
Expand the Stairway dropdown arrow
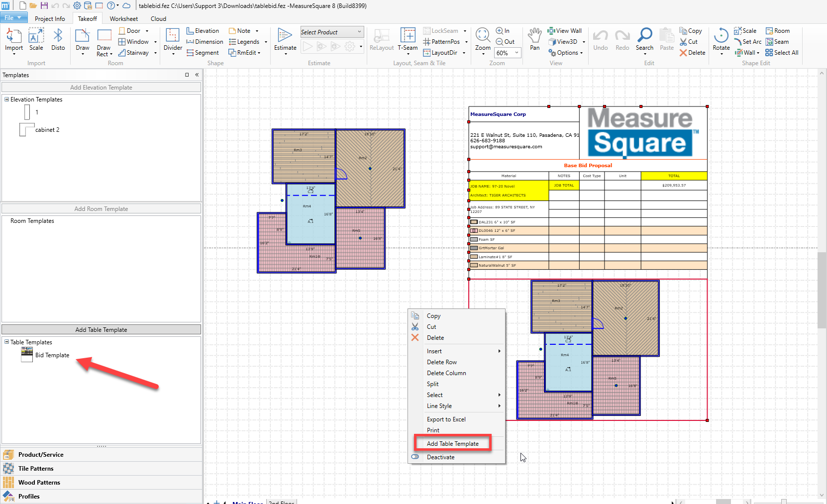(155, 53)
